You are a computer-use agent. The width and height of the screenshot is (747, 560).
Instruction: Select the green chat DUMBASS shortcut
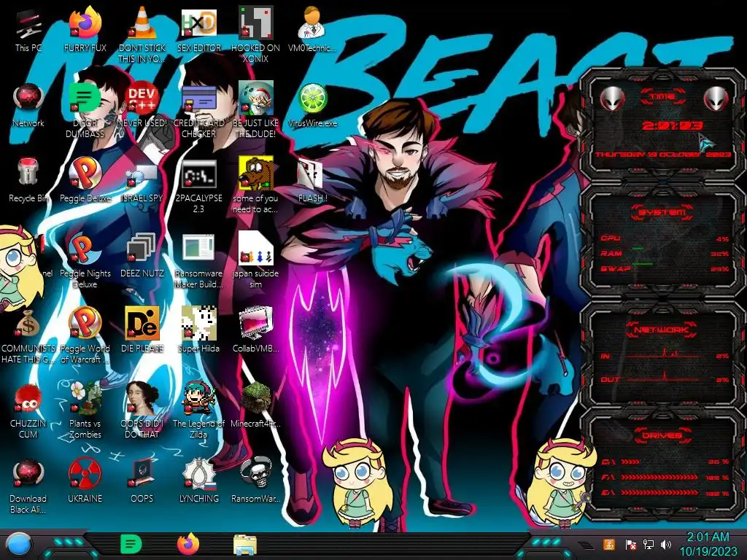(x=85, y=109)
